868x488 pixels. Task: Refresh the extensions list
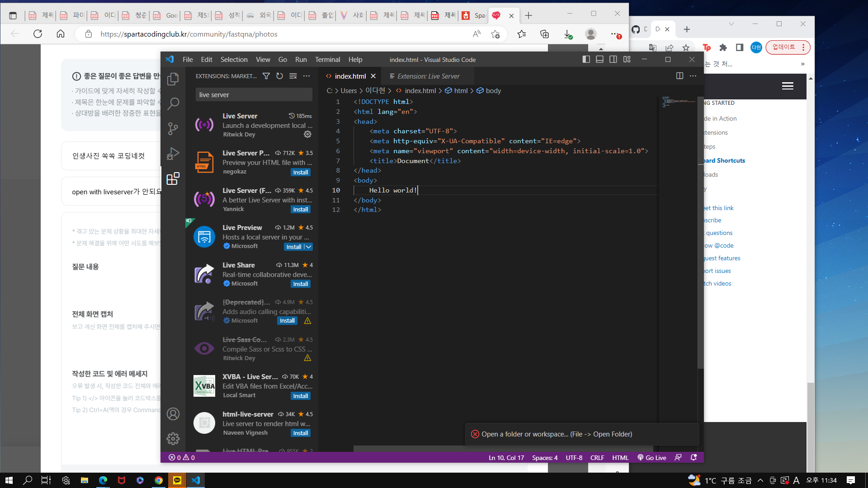coord(279,76)
